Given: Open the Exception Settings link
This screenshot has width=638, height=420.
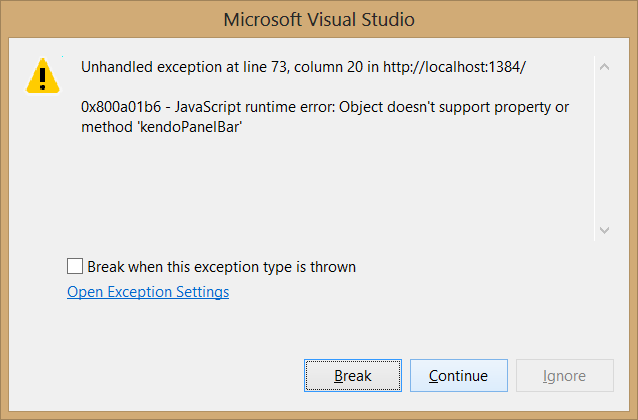Looking at the screenshot, I should [x=148, y=292].
